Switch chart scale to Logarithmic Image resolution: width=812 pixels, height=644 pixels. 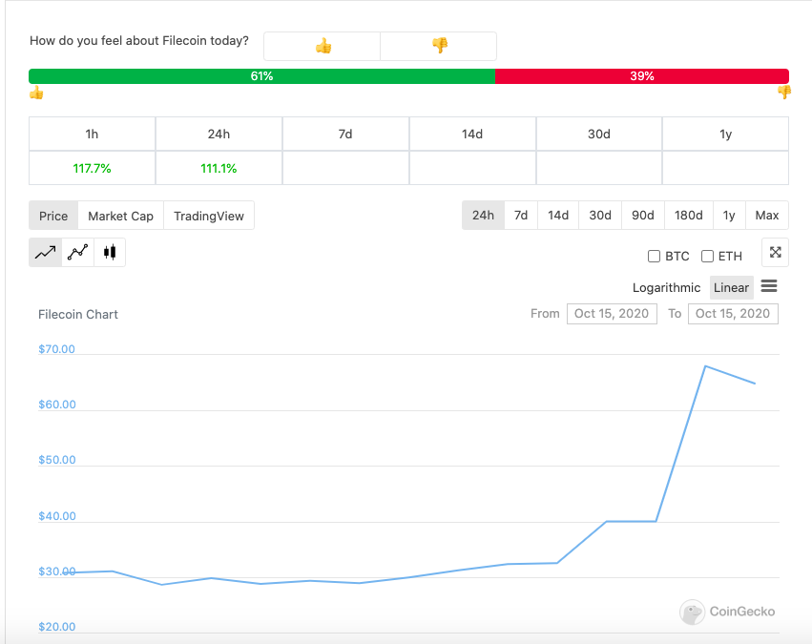(666, 288)
